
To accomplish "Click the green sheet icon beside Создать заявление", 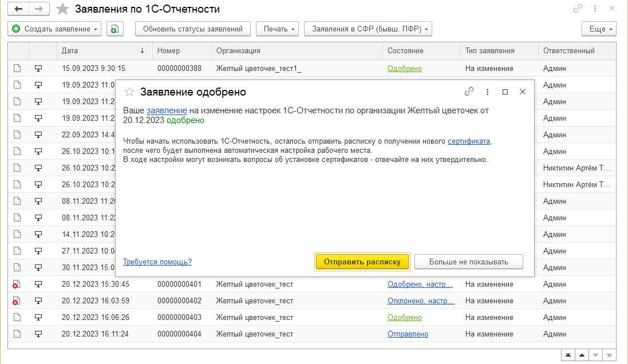I will coord(114,29).
